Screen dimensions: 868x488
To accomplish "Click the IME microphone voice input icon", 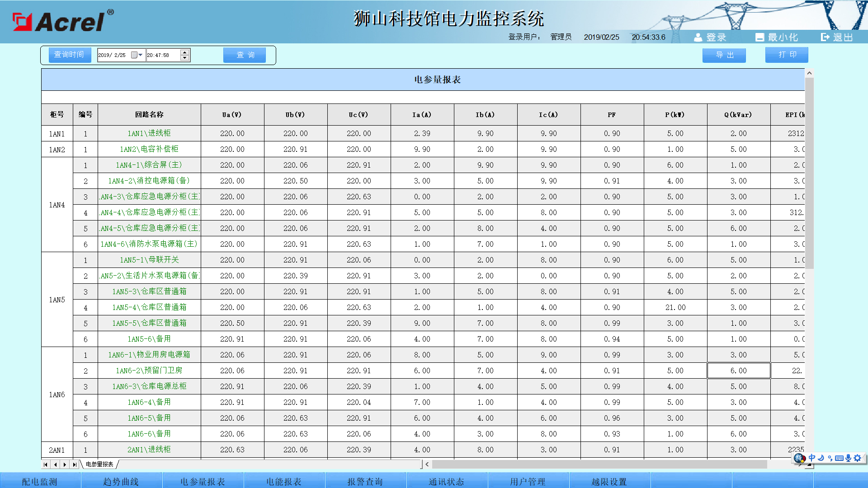I will (x=848, y=458).
